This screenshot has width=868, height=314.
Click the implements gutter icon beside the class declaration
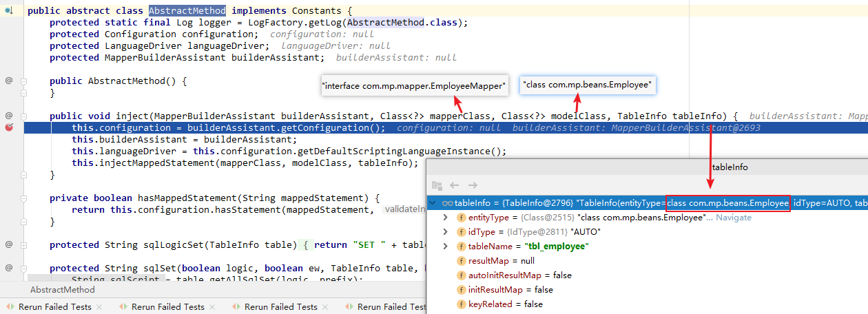click(9, 11)
